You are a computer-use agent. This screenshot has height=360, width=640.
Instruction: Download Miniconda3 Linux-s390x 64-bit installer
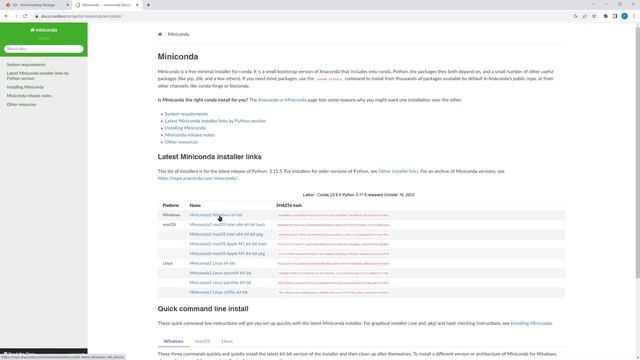[218, 292]
